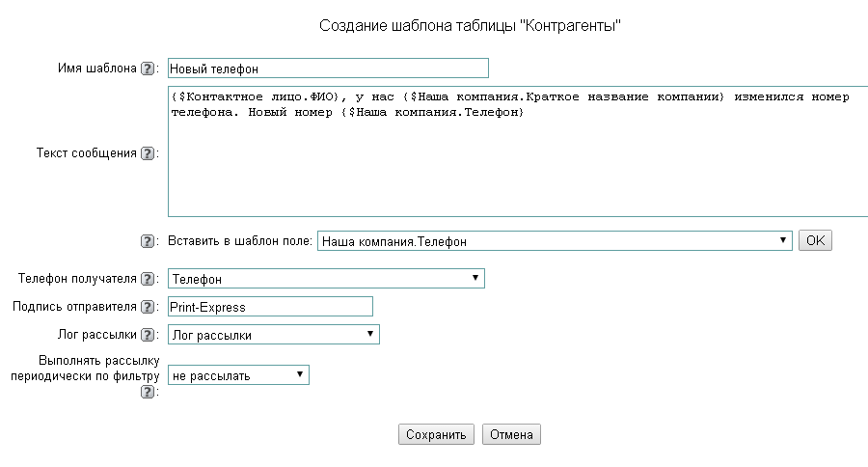Open the Телефон получателя dropdown

click(x=326, y=279)
